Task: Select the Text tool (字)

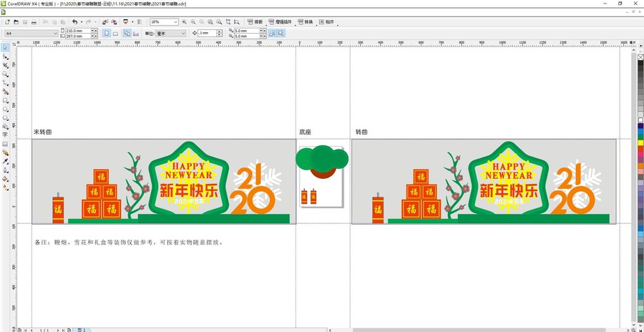Action: (5, 135)
